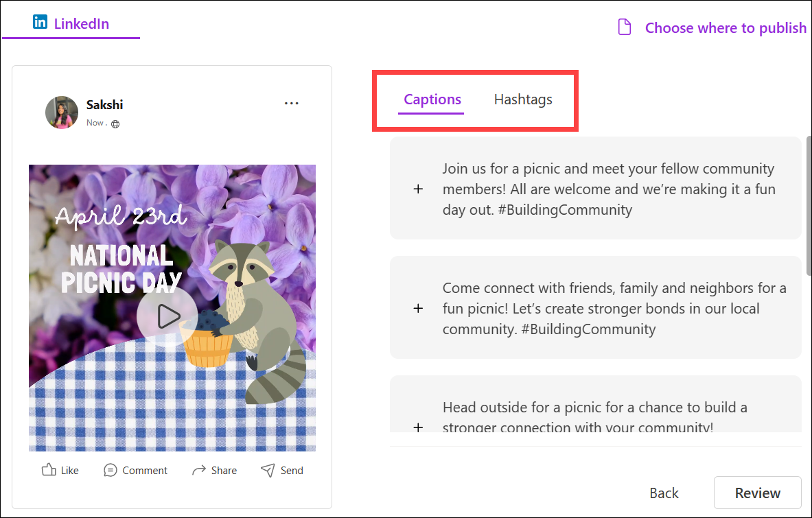Send the picnic post
Viewport: 812px width, 518px height.
pyautogui.click(x=282, y=470)
